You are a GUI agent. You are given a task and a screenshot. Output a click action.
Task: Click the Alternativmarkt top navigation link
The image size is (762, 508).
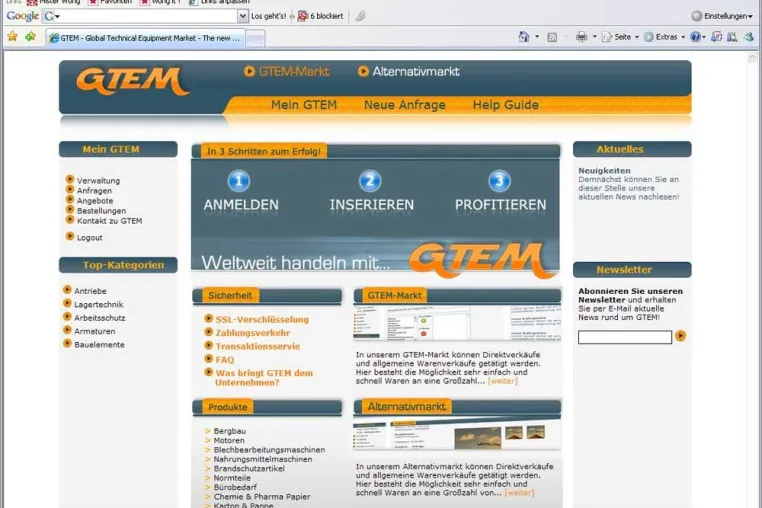click(x=416, y=71)
